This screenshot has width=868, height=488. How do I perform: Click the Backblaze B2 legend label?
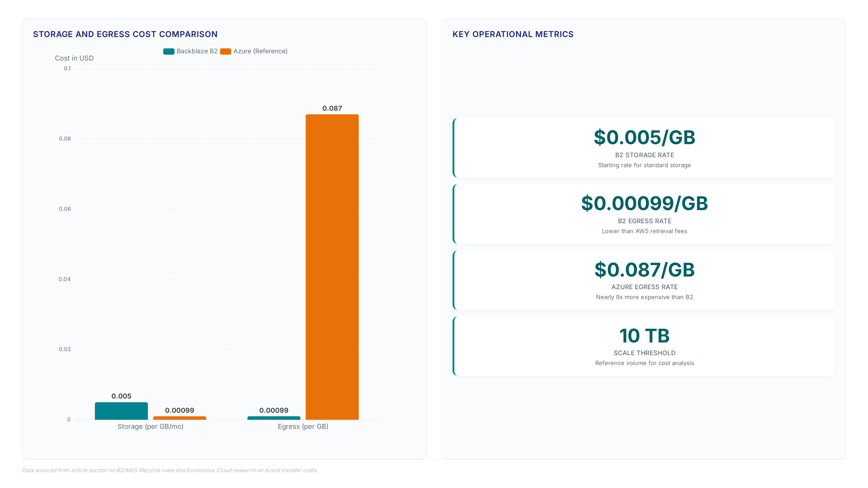click(x=197, y=51)
